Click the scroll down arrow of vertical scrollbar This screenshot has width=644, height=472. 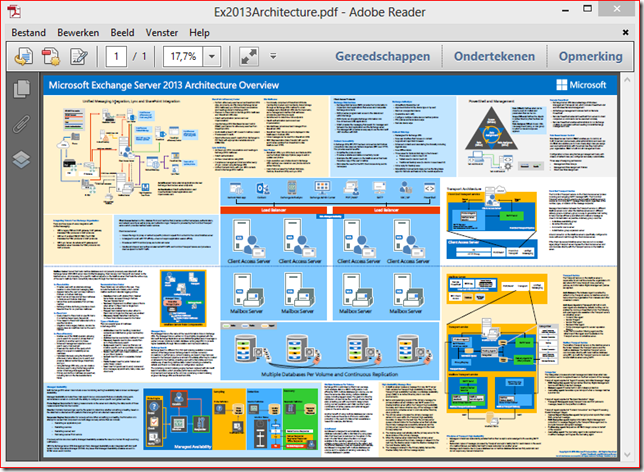pyautogui.click(x=627, y=455)
